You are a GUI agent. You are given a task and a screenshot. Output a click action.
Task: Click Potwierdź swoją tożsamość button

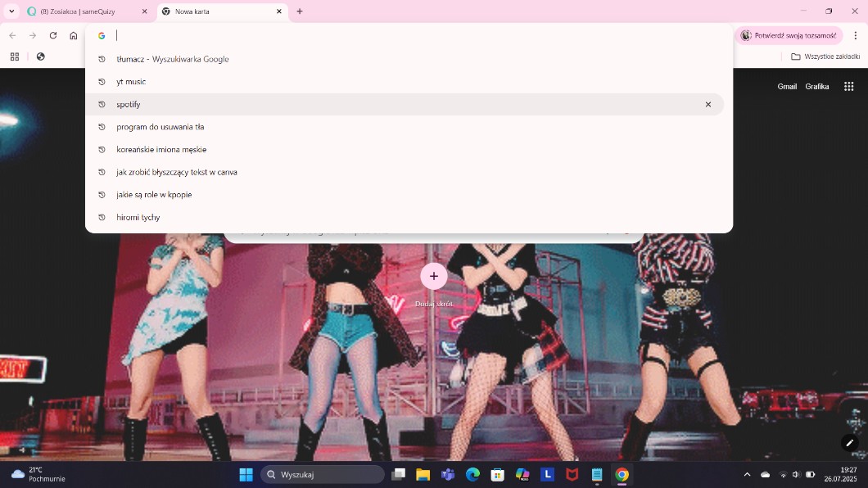coord(789,36)
